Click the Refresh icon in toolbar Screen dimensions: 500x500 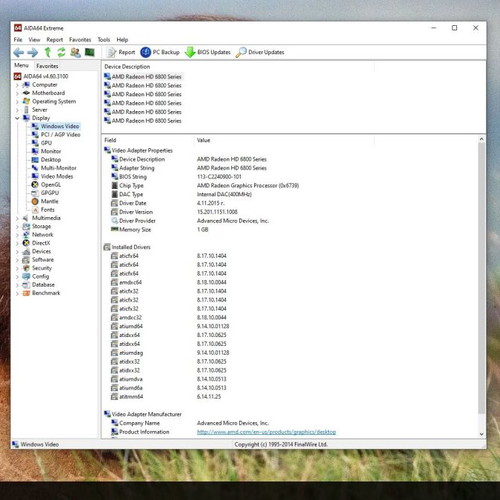pyautogui.click(x=61, y=52)
